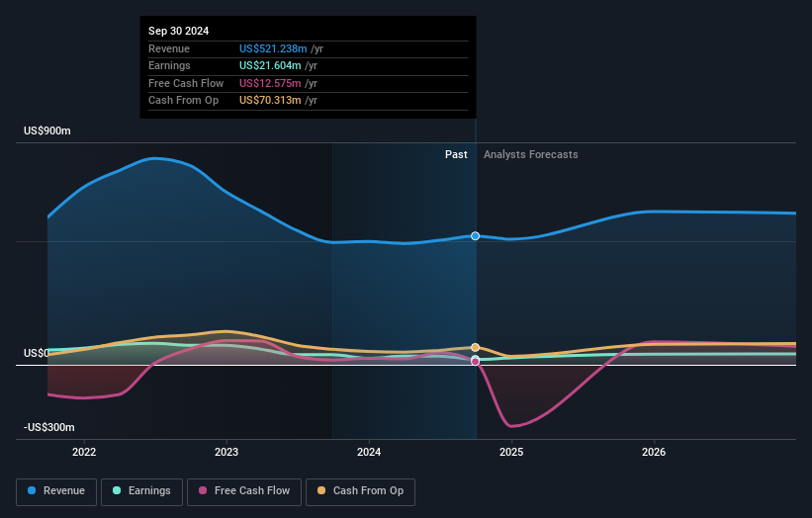Toggle the Revenue legend button
Viewport: 812px width, 518px height.
click(x=56, y=491)
